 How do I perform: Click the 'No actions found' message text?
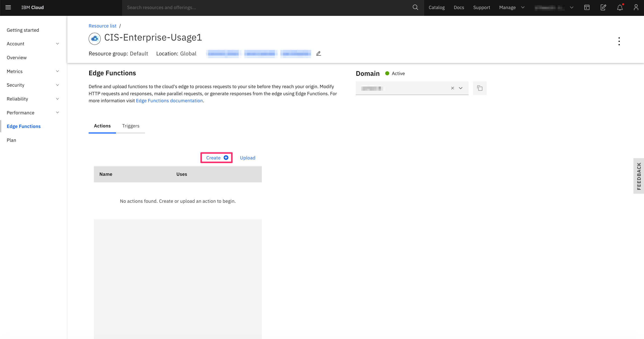pyautogui.click(x=178, y=201)
